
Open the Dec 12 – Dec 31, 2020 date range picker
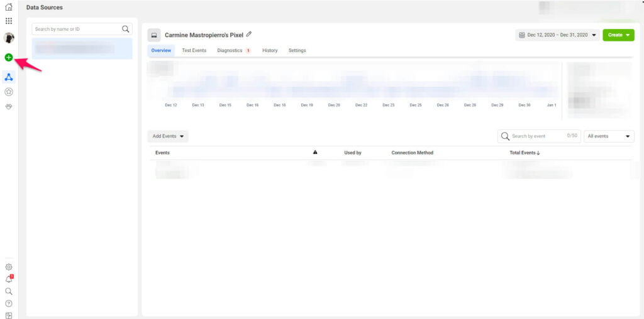(557, 35)
